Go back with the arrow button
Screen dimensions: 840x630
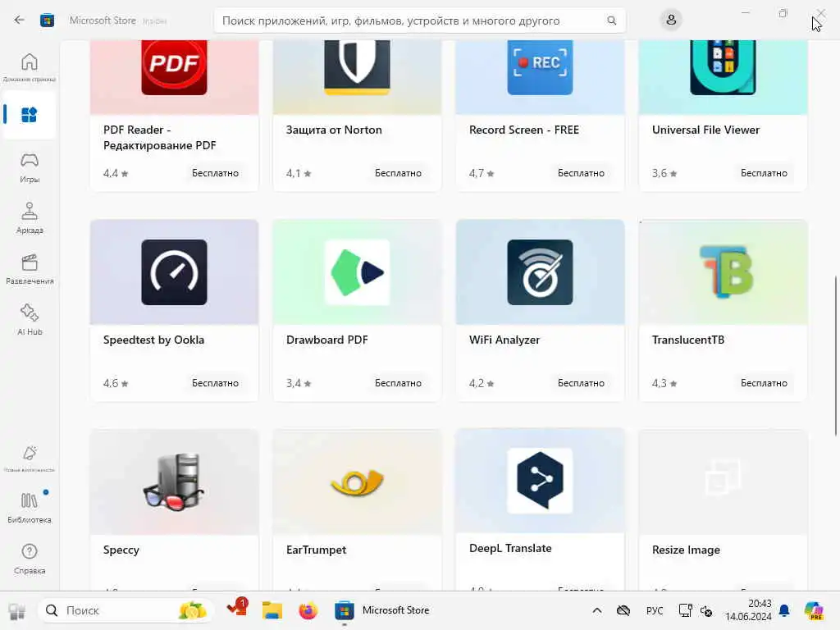[x=20, y=21]
